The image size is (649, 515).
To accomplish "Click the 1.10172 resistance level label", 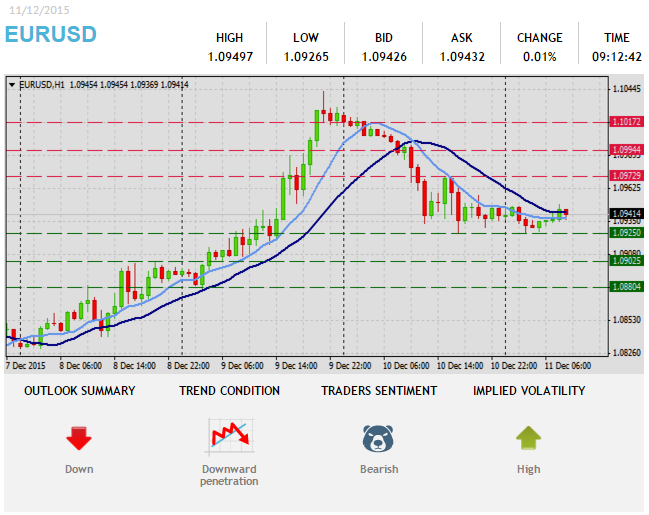I will 627,122.
